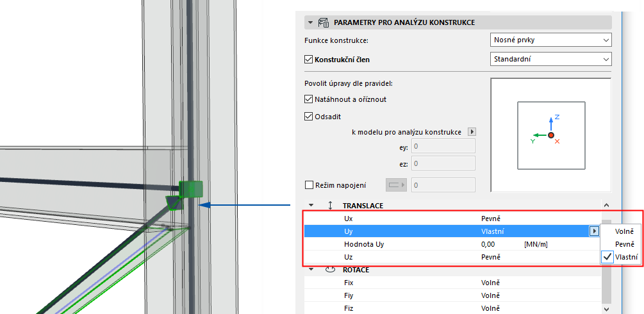
Task: Collapse the Parametry pro analýzu konstrukce panel
Action: pos(311,22)
